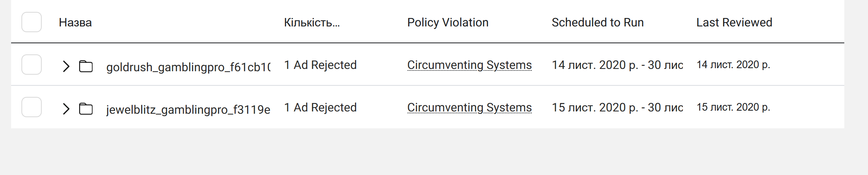868x175 pixels.
Task: Open Circumventing Systems link in goldrush row
Action: 469,65
